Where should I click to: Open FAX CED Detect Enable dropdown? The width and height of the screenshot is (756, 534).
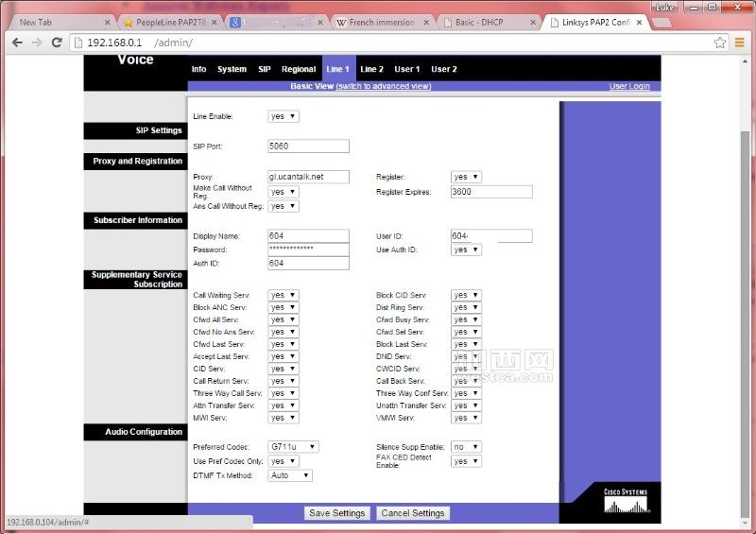(466, 461)
